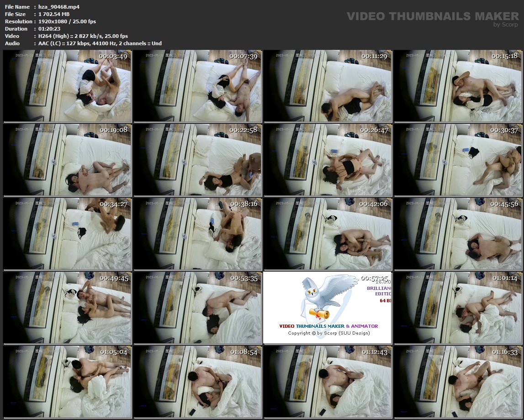Click the video codec line H264 (High)

83,36
